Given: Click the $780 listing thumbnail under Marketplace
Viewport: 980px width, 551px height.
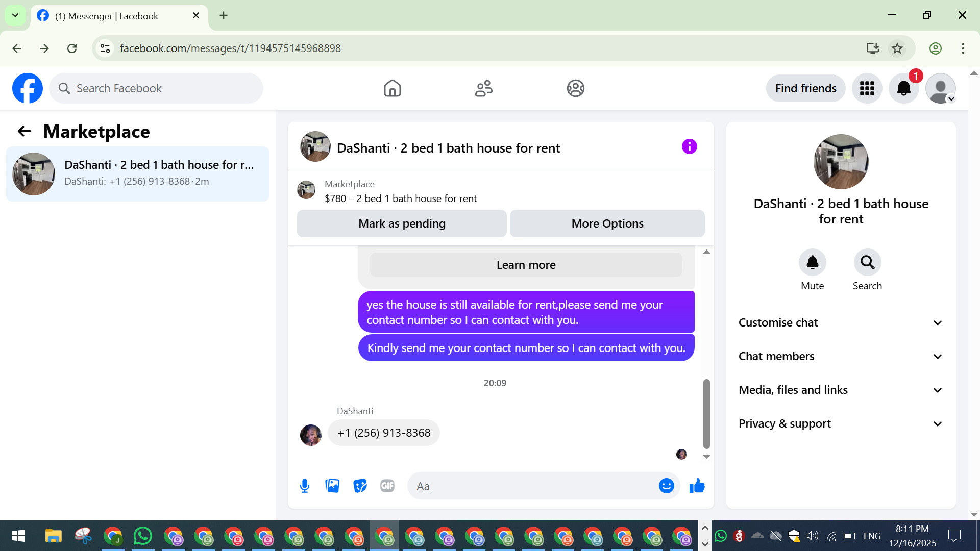Looking at the screenshot, I should click(306, 190).
